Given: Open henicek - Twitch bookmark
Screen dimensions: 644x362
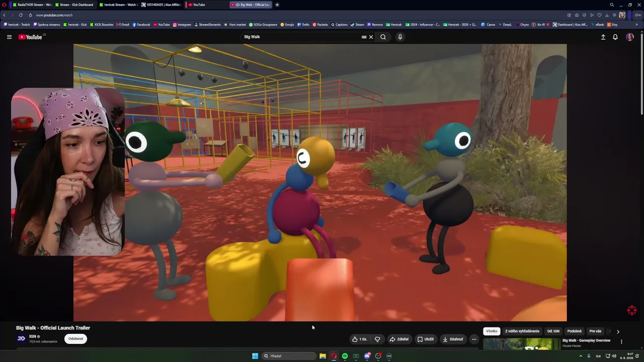Looking at the screenshot, I should pos(18,25).
